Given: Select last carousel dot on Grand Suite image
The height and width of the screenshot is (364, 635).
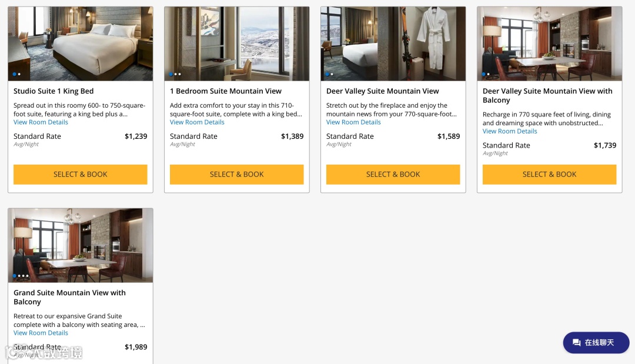Looking at the screenshot, I should coord(28,276).
